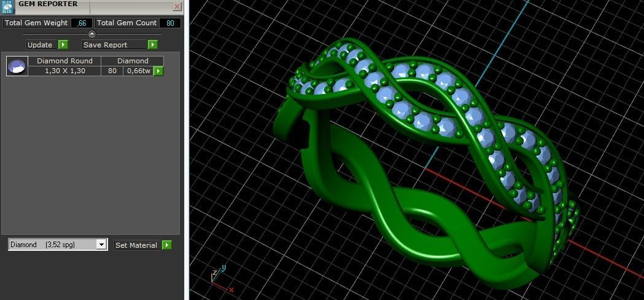Click the green arrow next to Set Material

(167, 245)
